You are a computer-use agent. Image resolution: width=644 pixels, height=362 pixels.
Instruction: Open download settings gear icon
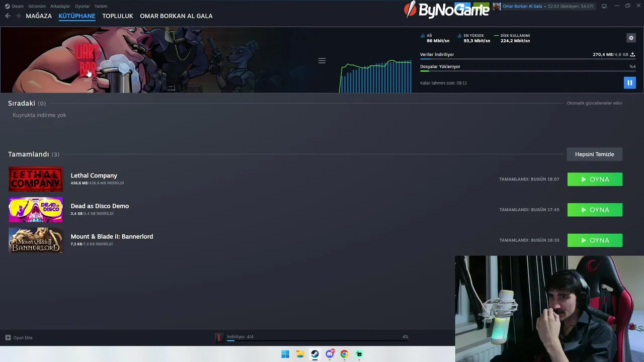pos(631,38)
